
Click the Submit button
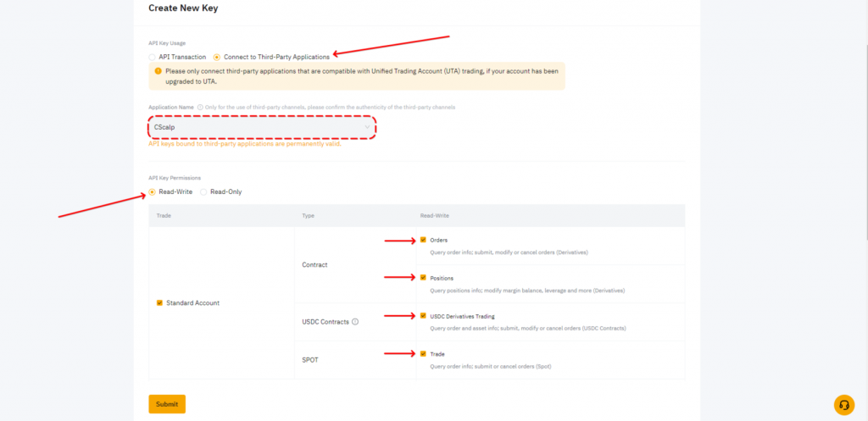(167, 404)
